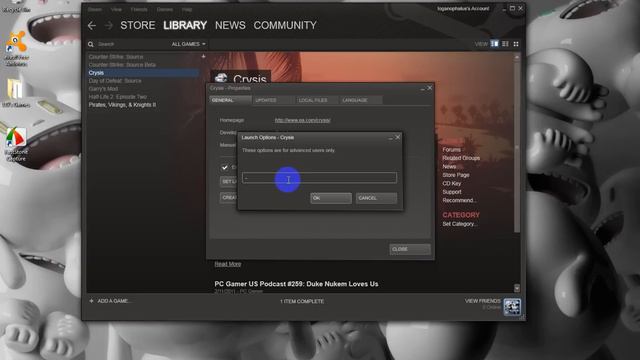This screenshot has width=640, height=360.
Task: Select the LANGUAGE tab in Properties
Action: tap(361, 100)
